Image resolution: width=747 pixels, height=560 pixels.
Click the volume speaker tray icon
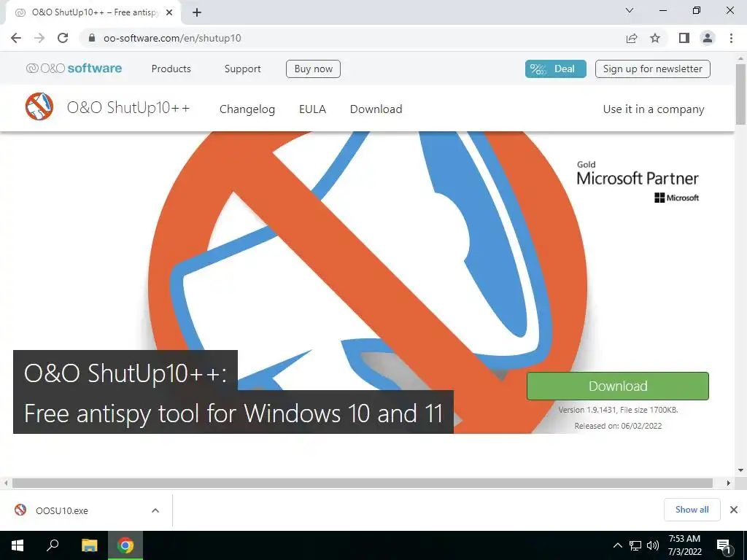point(653,545)
